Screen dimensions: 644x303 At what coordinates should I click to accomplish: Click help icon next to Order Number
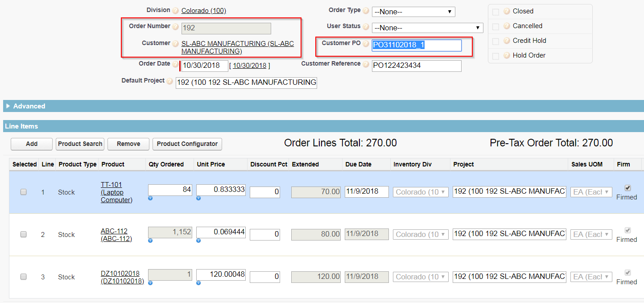point(176,27)
